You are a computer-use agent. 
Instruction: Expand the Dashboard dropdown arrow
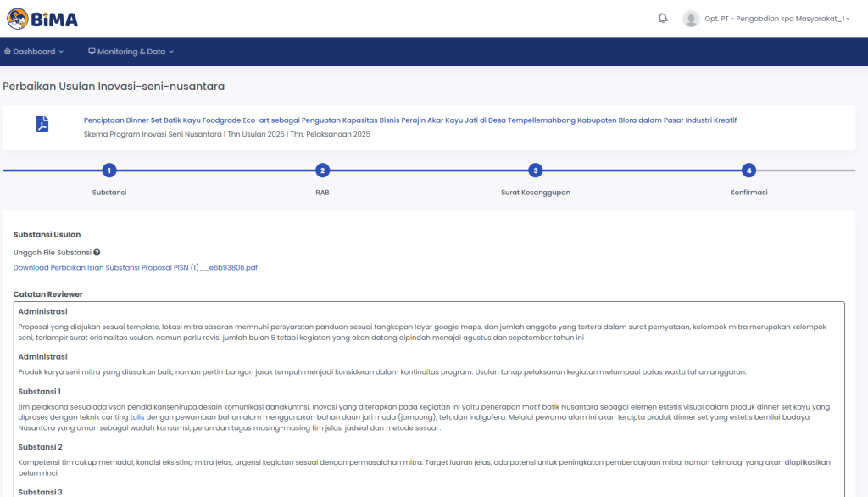(x=61, y=53)
